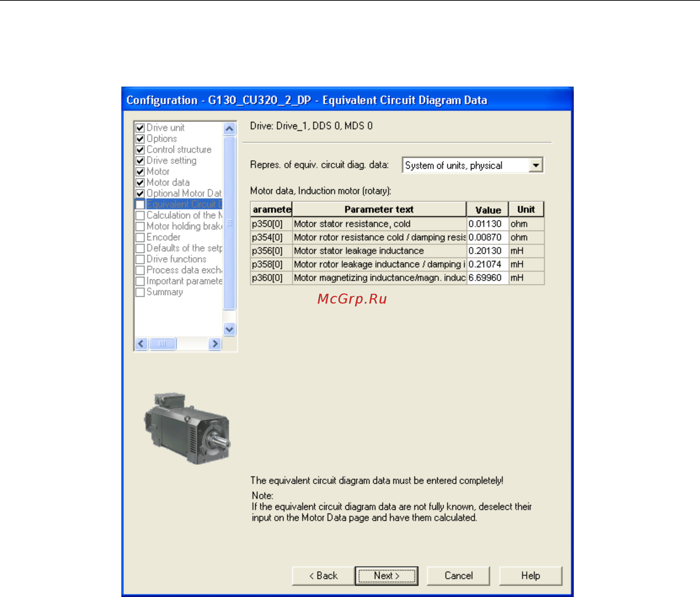Image resolution: width=700 pixels, height=597 pixels.
Task: Select parameter cell p360[0]
Action: [x=271, y=278]
